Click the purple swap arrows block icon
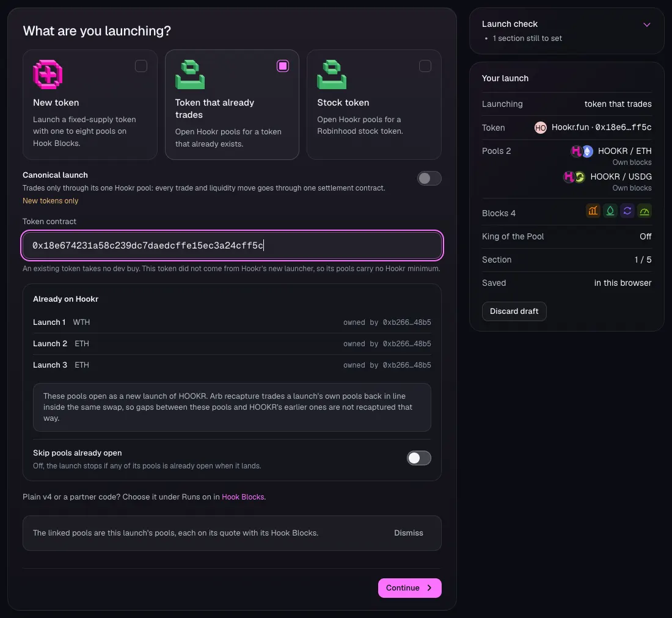 627,211
